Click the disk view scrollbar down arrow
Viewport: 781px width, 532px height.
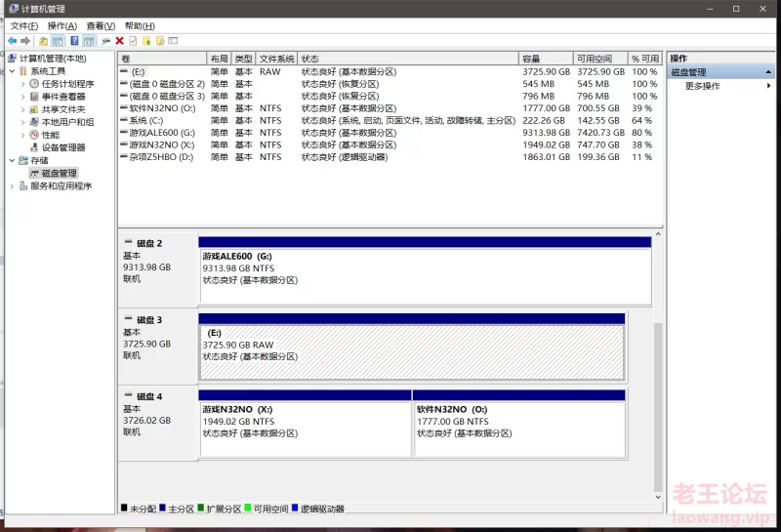tap(658, 497)
